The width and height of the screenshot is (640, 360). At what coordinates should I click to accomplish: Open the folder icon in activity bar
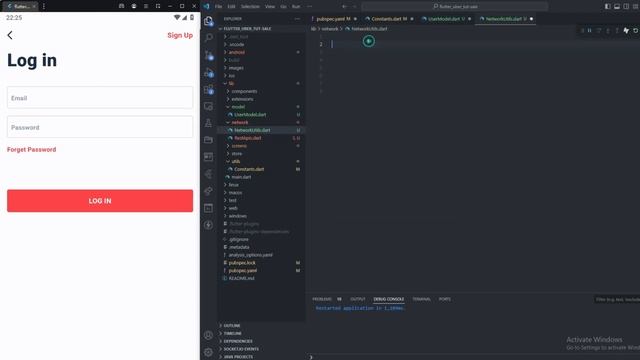click(208, 140)
